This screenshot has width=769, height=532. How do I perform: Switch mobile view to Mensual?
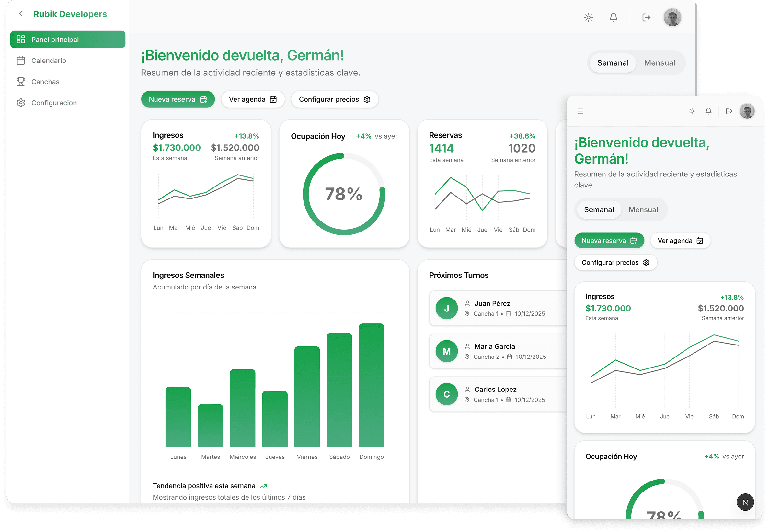tap(643, 210)
